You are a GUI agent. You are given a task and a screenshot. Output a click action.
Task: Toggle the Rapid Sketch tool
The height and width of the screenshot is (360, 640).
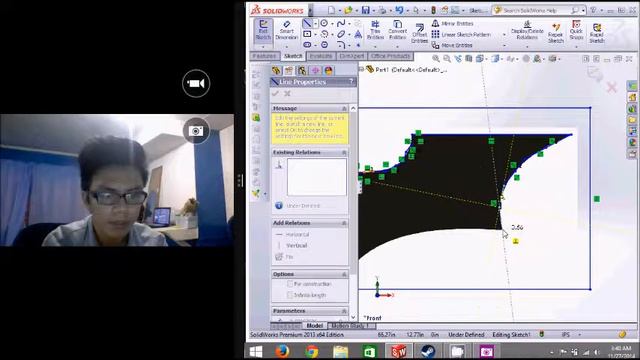click(596, 33)
